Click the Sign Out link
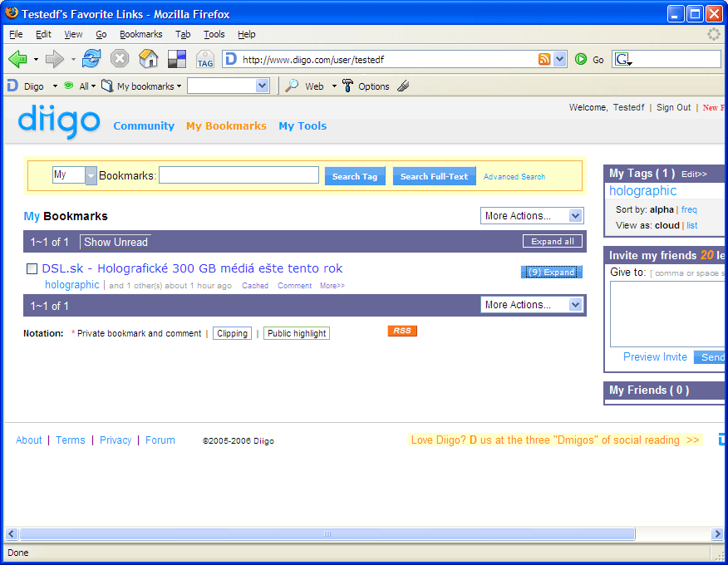 [673, 107]
